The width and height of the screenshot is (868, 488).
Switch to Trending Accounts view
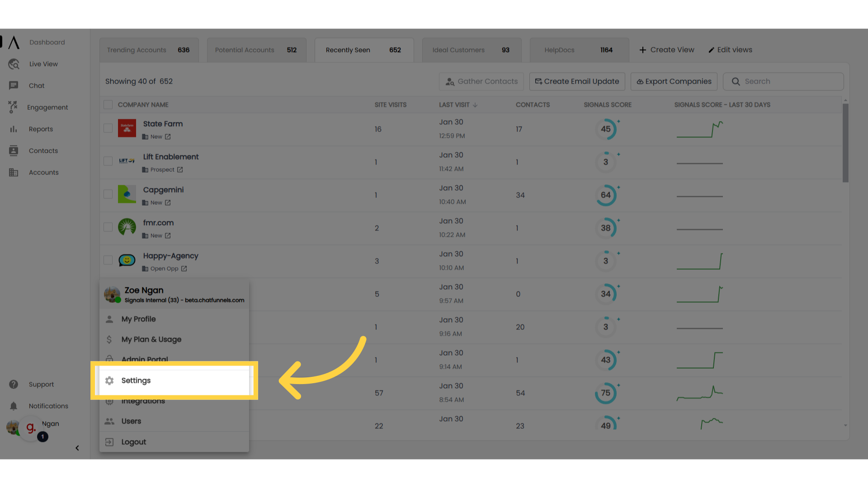[x=149, y=49]
